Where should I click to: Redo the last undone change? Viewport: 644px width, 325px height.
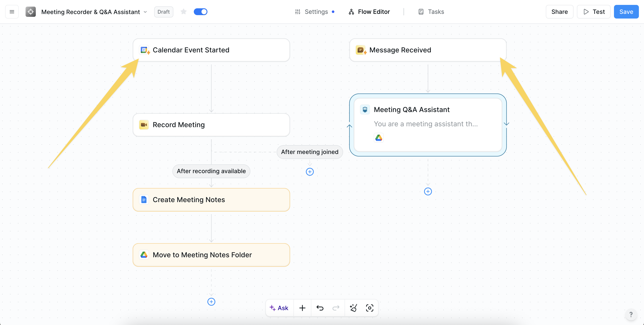[336, 308]
